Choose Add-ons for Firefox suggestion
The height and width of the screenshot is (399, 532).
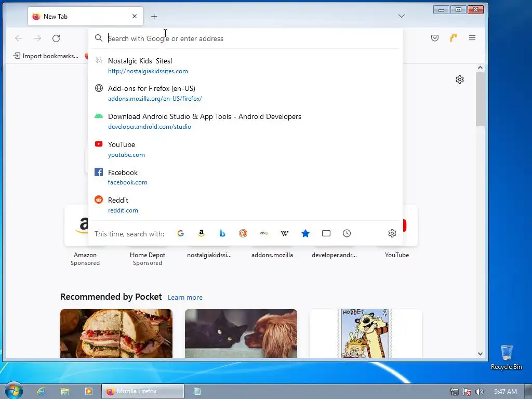point(245,94)
